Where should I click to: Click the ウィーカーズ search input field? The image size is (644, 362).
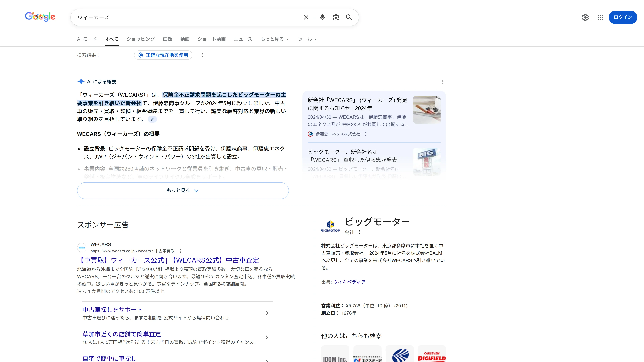click(188, 17)
